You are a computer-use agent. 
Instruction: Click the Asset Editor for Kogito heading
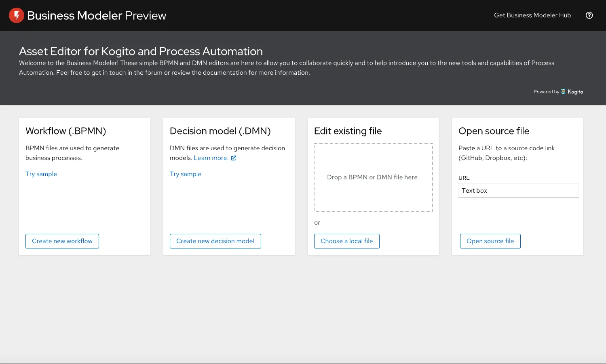[141, 51]
